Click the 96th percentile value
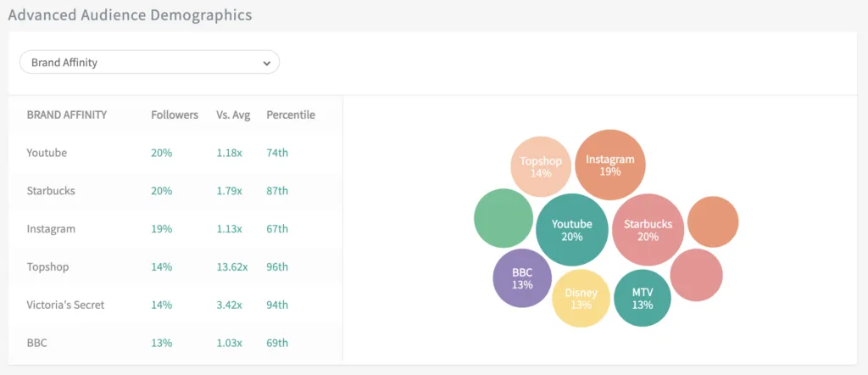The width and height of the screenshot is (868, 375). coord(277,267)
